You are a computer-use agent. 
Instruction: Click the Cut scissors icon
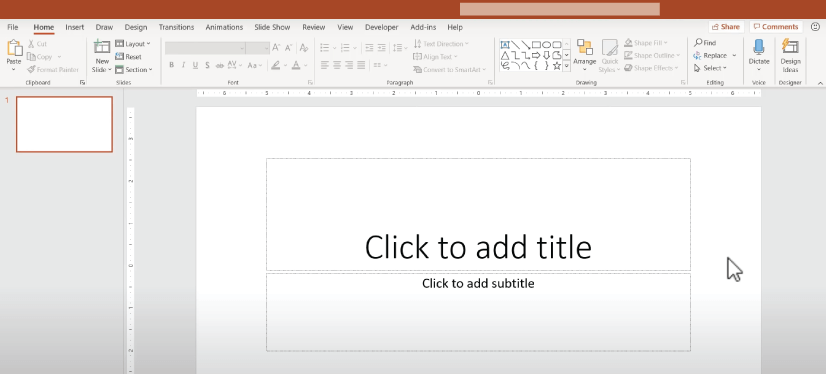[x=32, y=44]
